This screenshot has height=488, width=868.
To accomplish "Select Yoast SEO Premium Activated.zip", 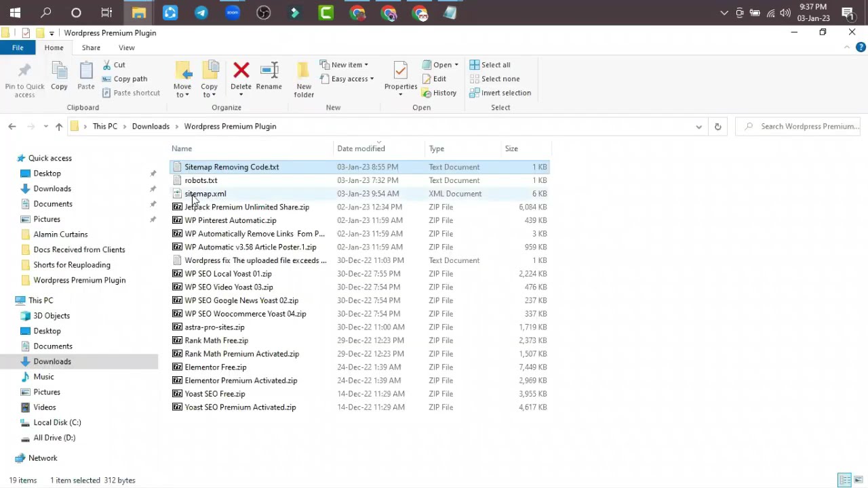I will click(240, 407).
